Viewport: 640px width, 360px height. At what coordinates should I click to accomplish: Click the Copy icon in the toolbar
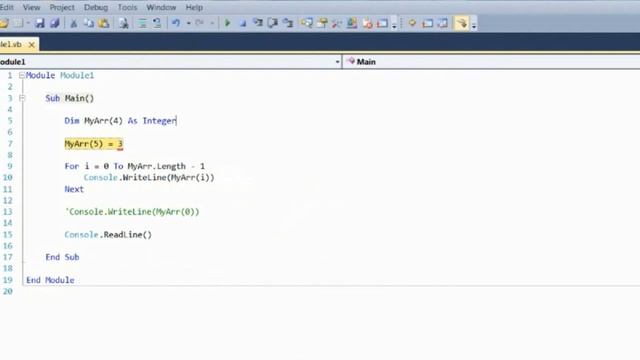tap(89, 23)
